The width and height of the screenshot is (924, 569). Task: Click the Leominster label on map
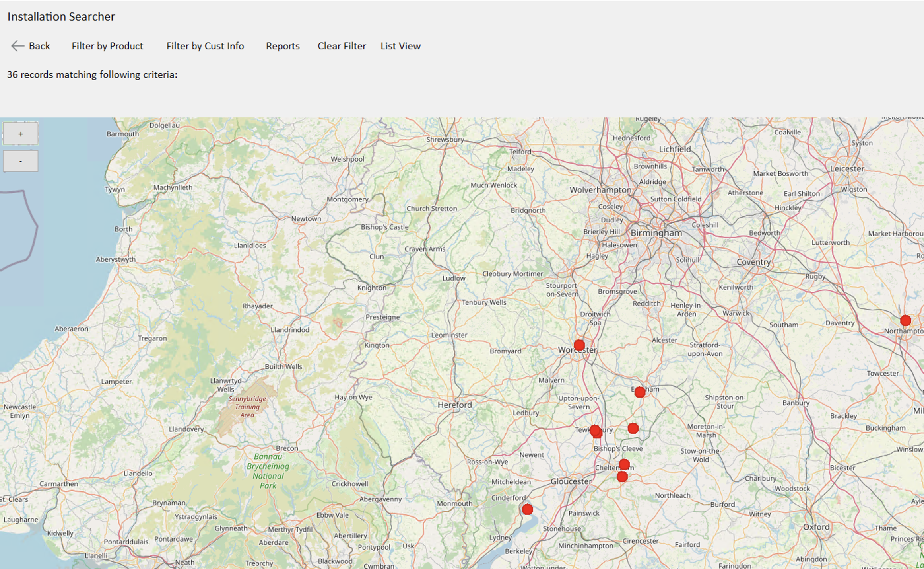pos(449,335)
